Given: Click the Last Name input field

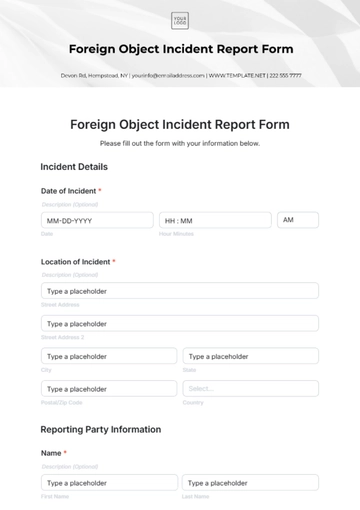Looking at the screenshot, I should pyautogui.click(x=250, y=483).
